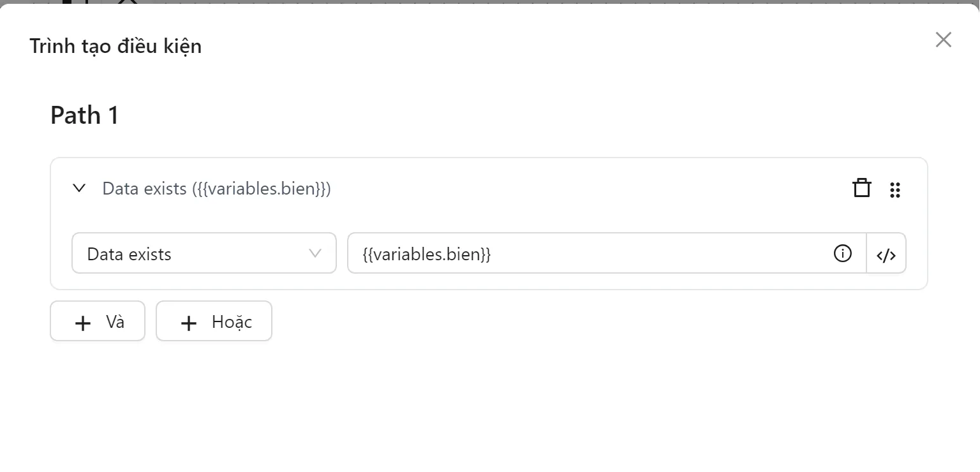This screenshot has width=980, height=472.
Task: Delete the condition with trash icon
Action: (862, 189)
